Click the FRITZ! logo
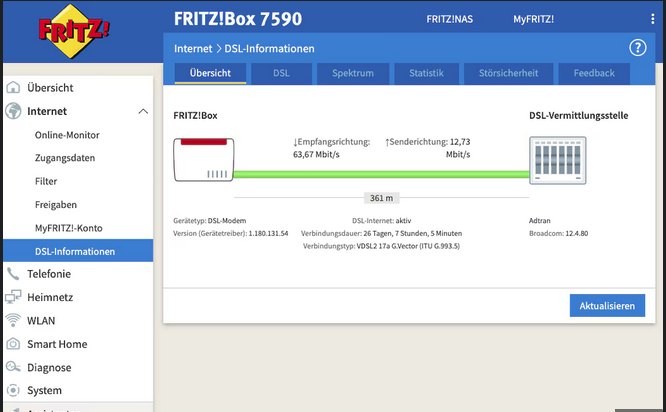 pos(74,32)
